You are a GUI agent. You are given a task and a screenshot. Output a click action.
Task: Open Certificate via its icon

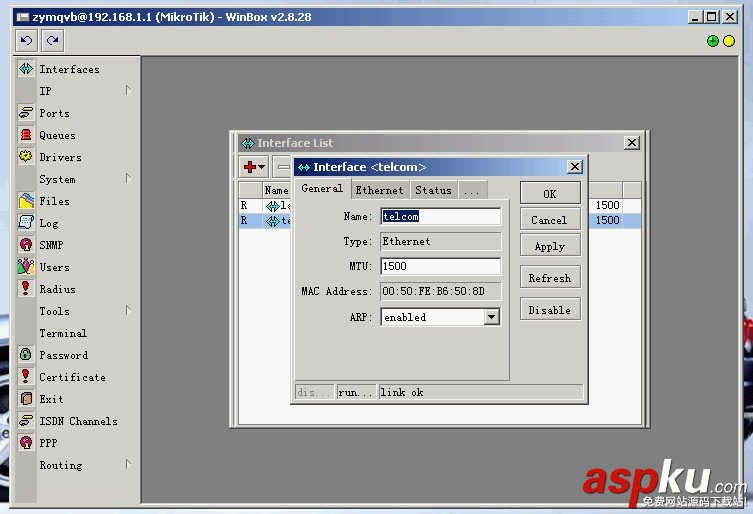(26, 377)
